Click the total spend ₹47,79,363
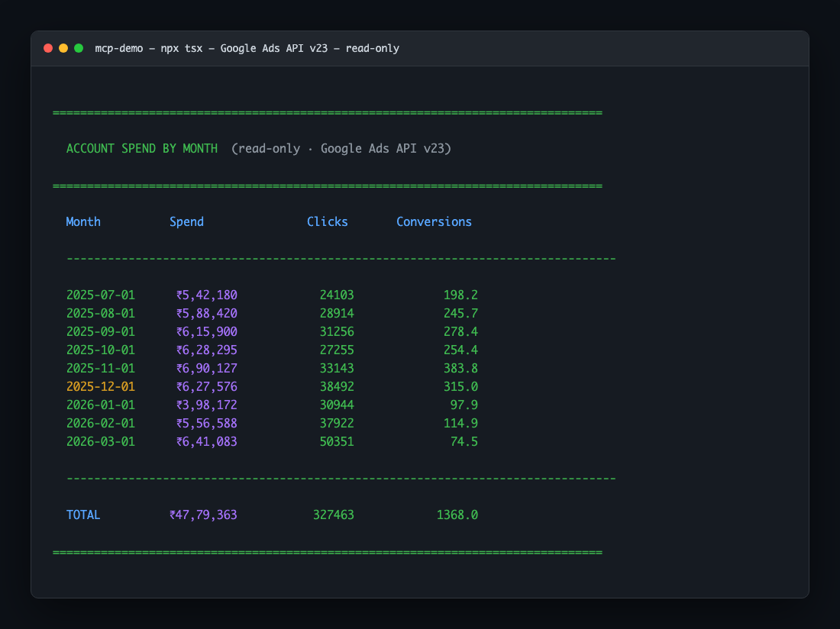The width and height of the screenshot is (840, 629). click(204, 514)
